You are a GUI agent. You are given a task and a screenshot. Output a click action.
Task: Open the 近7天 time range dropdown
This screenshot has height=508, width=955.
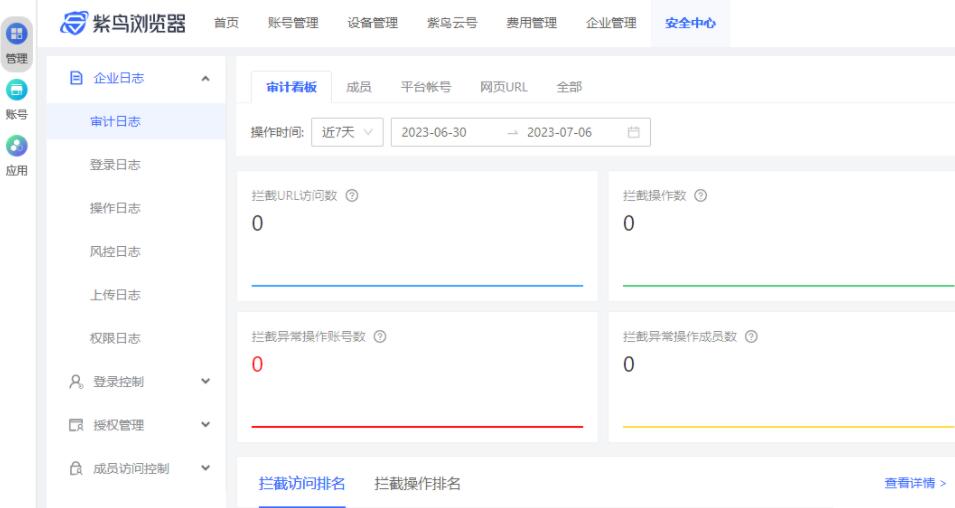click(x=347, y=132)
